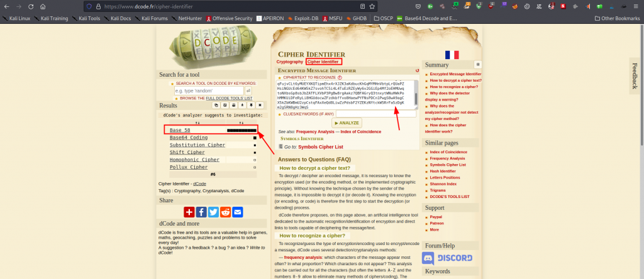Print results with the printer icon
Image resolution: width=644 pixels, height=279 pixels.
coord(233,105)
